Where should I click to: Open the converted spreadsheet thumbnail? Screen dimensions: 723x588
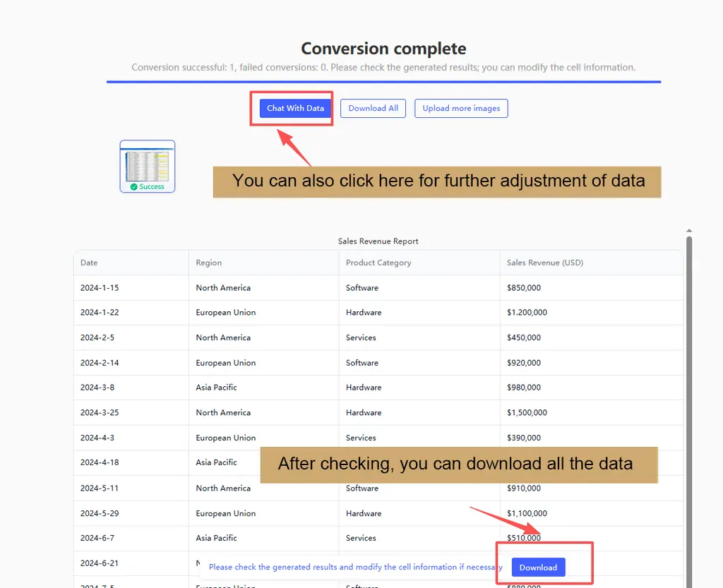point(148,161)
